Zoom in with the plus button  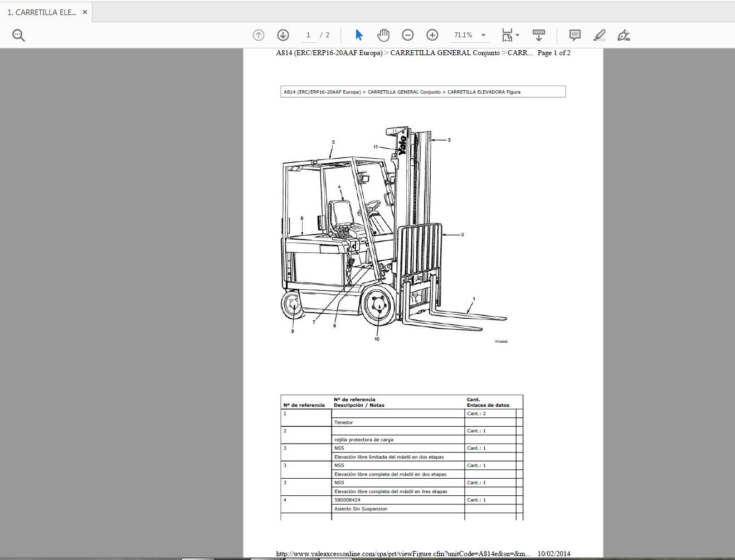[x=432, y=35]
